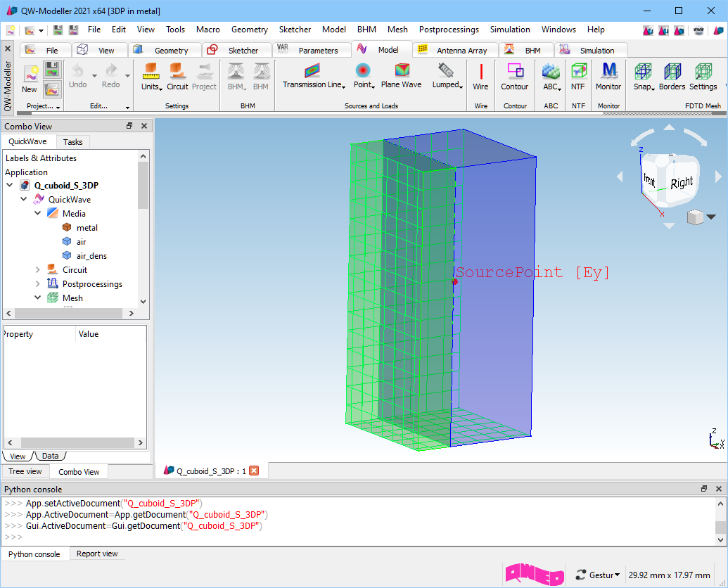Expand the Postprocessings tree node
Image resolution: width=728 pixels, height=588 pixels.
click(37, 283)
